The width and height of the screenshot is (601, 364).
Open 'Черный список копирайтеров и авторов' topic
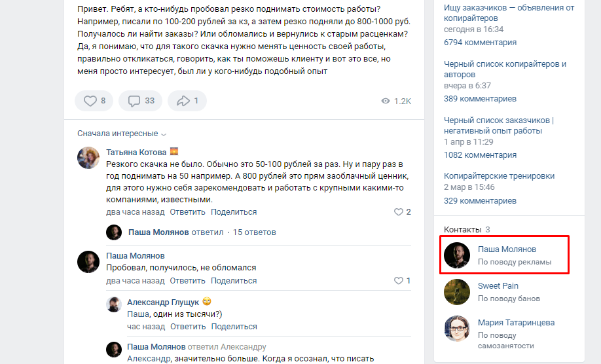tap(505, 69)
